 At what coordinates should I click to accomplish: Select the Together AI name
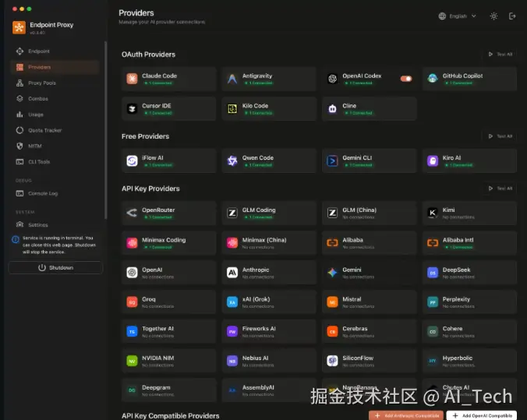157,328
